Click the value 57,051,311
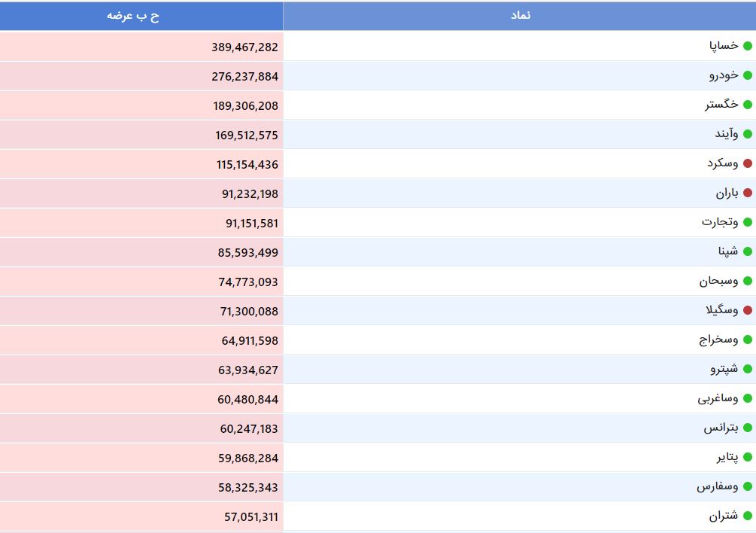Viewport: 756px width, 533px height. coord(251,517)
